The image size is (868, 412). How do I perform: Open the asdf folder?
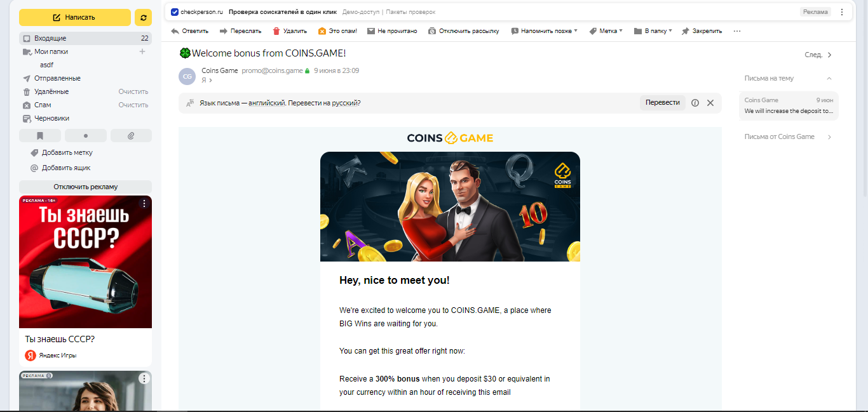click(x=46, y=65)
